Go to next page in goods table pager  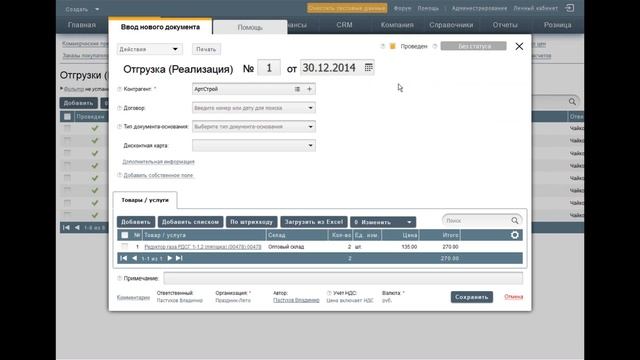click(x=169, y=258)
